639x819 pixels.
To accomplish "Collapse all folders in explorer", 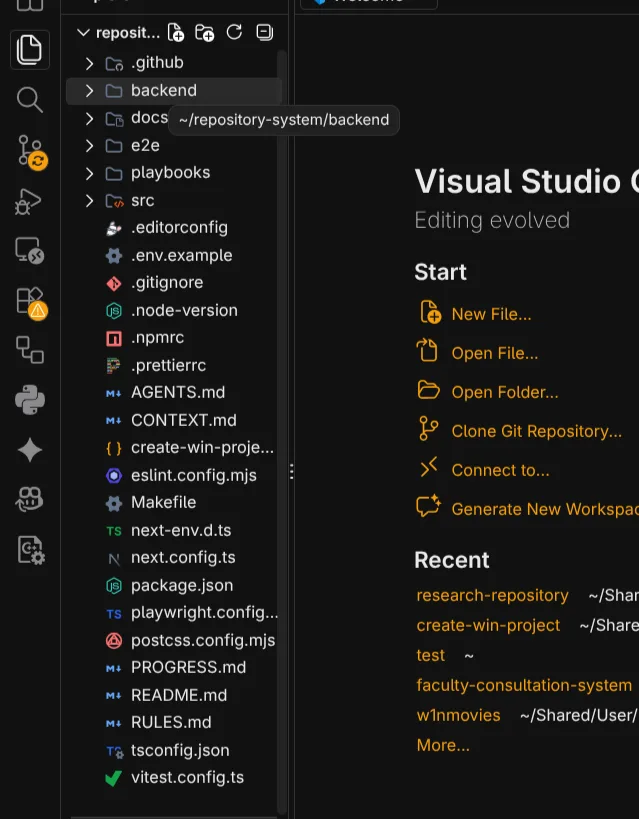I will [x=264, y=32].
